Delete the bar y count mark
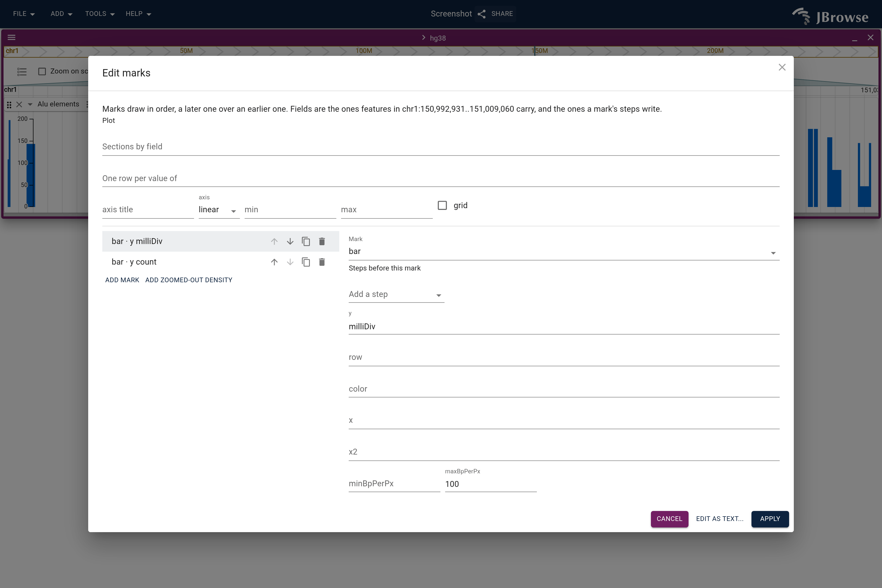This screenshot has height=588, width=882. [x=322, y=262]
